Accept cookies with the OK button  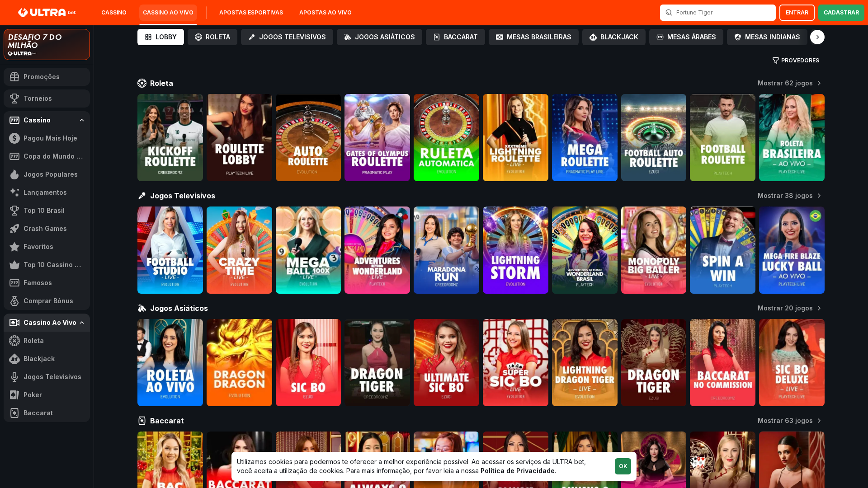click(623, 466)
